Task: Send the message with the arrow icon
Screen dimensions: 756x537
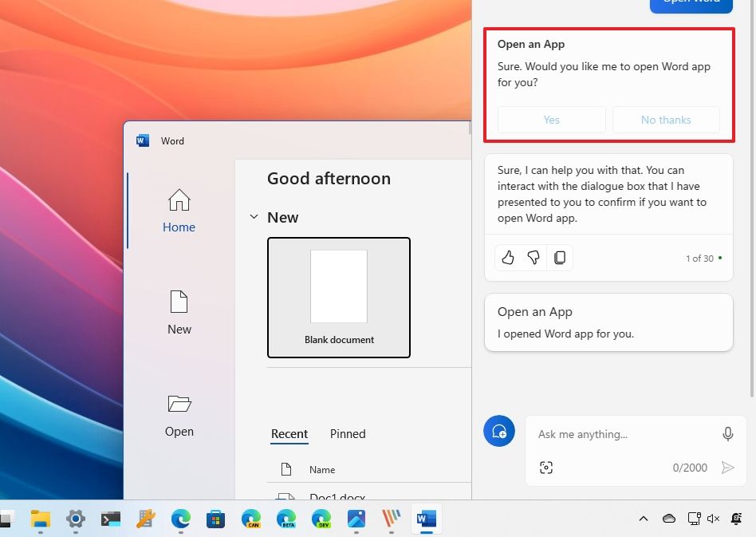Action: pos(727,468)
